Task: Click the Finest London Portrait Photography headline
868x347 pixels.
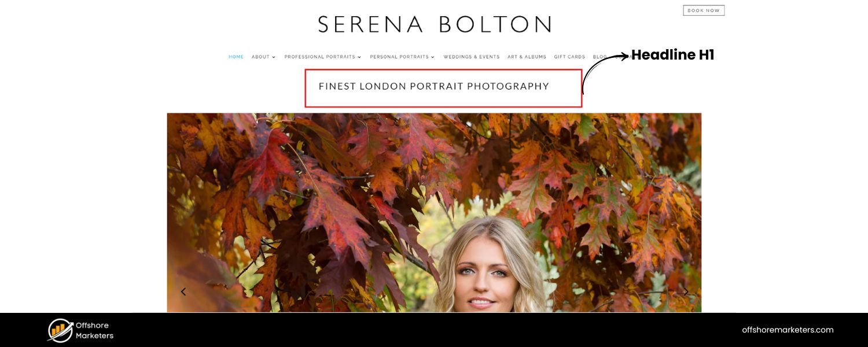Action: click(434, 86)
